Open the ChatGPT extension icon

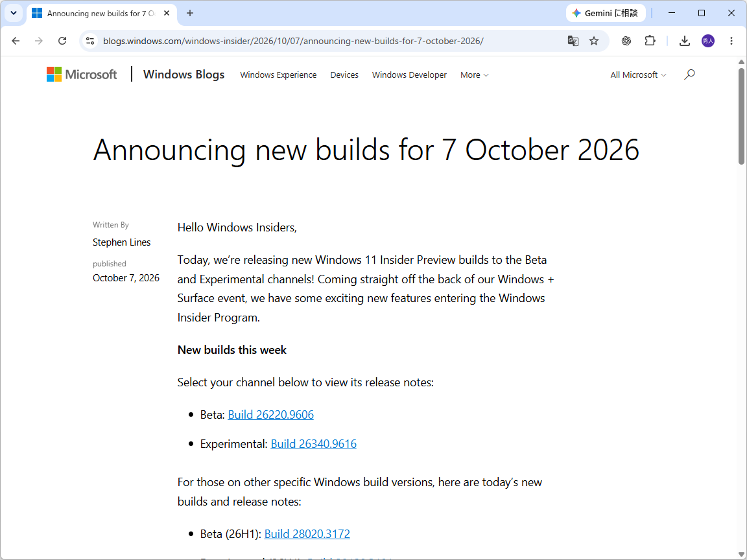pyautogui.click(x=626, y=41)
